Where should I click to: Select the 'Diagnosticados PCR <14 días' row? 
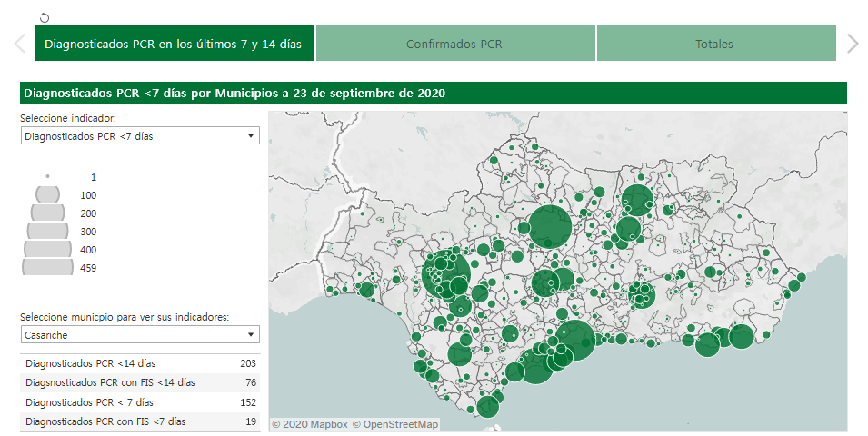point(140,363)
